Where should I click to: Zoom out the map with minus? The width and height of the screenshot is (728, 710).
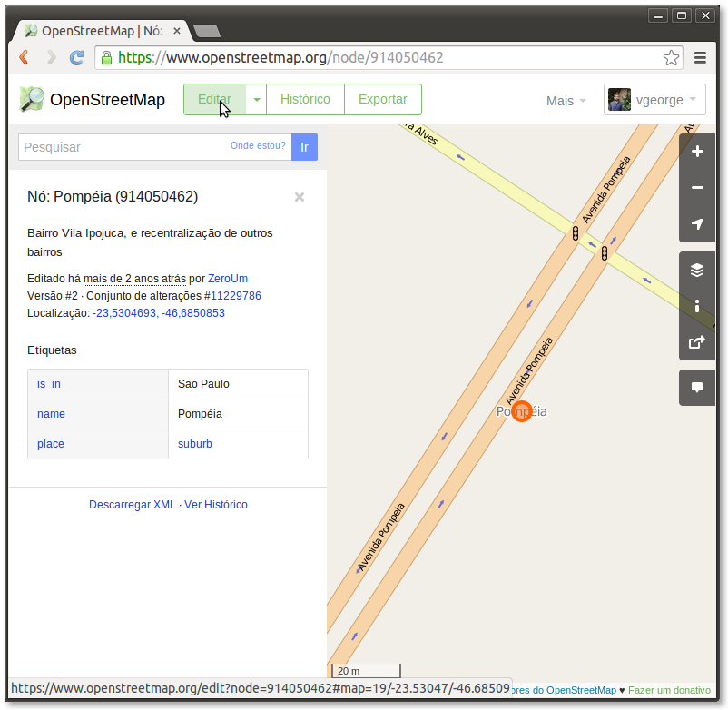coord(697,188)
